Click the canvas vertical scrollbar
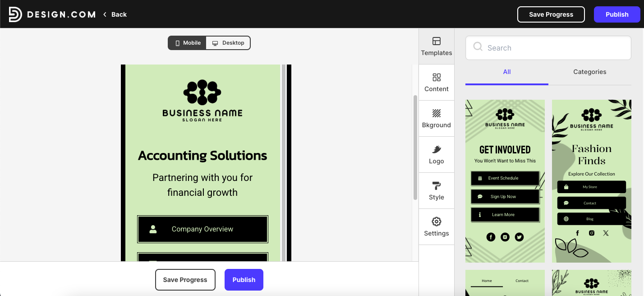Image resolution: width=644 pixels, height=296 pixels. [x=415, y=147]
